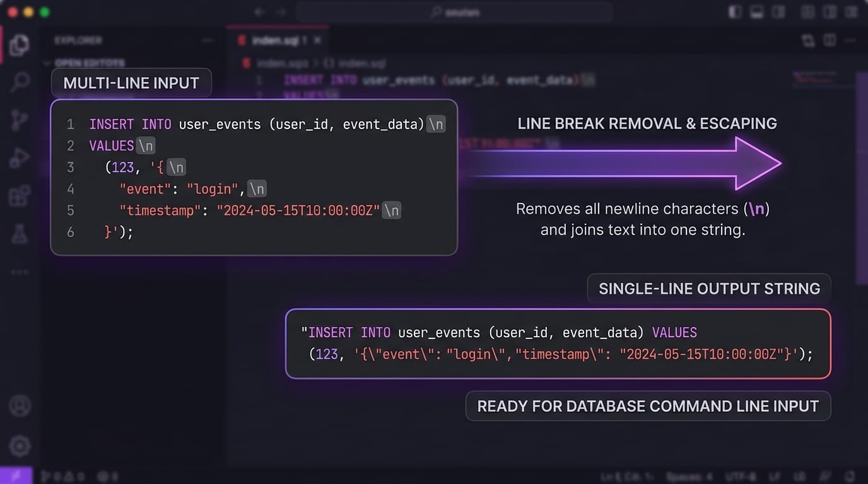Open the Manage settings gear
868x484 pixels.
pyautogui.click(x=20, y=446)
